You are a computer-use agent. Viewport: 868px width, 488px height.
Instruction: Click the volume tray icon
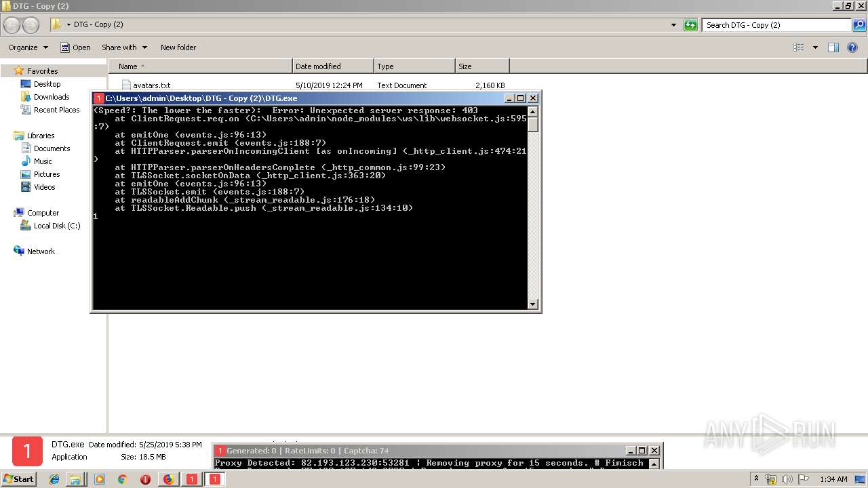coord(787,479)
